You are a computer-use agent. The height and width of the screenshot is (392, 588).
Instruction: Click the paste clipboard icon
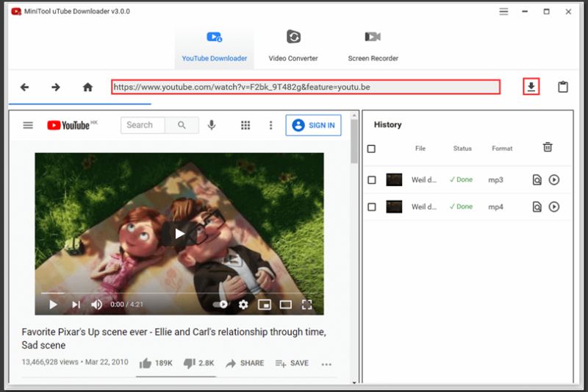563,87
